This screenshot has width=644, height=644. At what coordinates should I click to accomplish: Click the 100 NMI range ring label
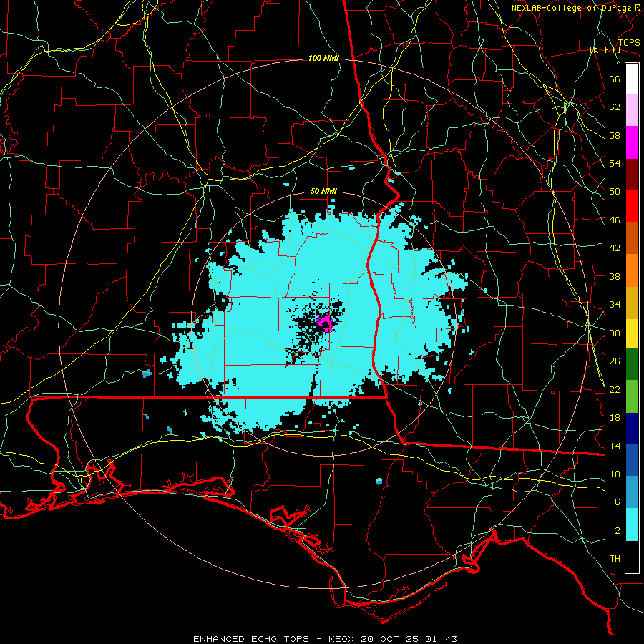click(x=323, y=59)
